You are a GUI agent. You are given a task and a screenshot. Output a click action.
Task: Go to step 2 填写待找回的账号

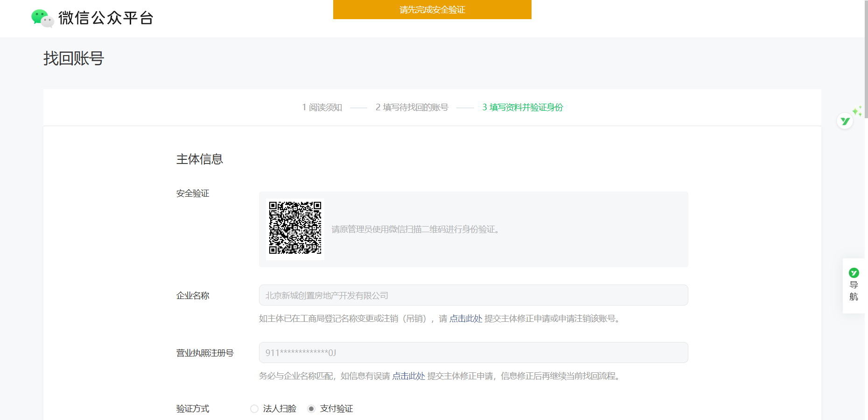412,107
